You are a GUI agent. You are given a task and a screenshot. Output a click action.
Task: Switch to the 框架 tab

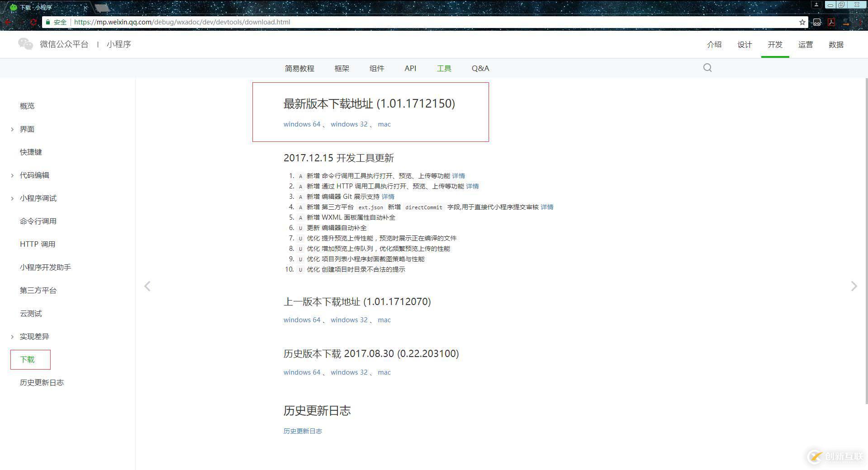click(342, 68)
